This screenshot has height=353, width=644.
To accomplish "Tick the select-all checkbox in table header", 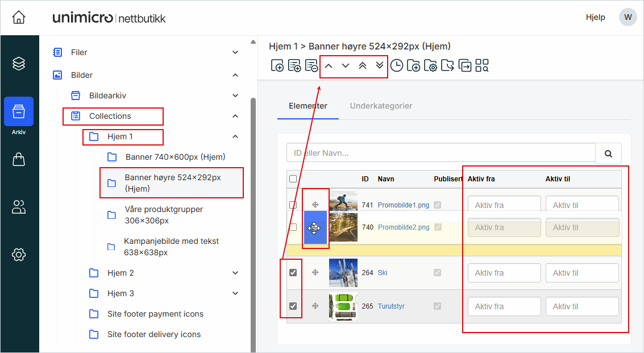I will (x=293, y=179).
